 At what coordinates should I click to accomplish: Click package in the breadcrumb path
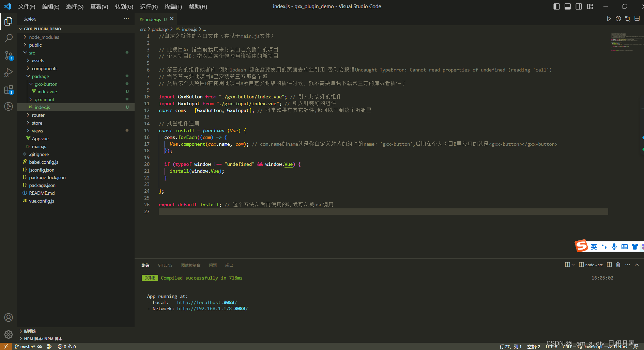coord(160,29)
